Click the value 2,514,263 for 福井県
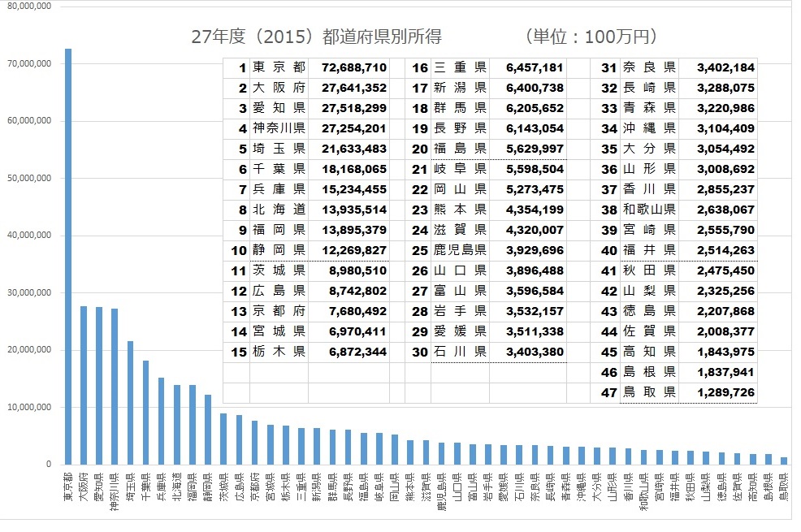The width and height of the screenshot is (801, 532). (x=725, y=251)
